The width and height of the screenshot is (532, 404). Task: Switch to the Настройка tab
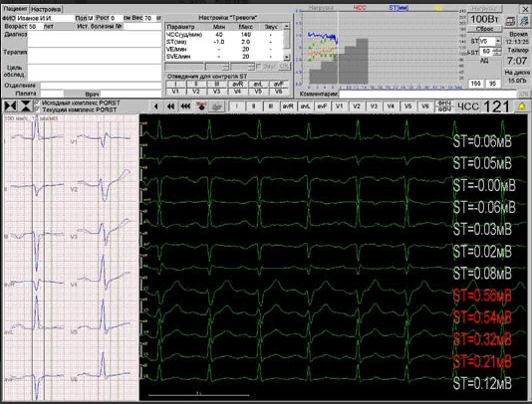point(46,9)
